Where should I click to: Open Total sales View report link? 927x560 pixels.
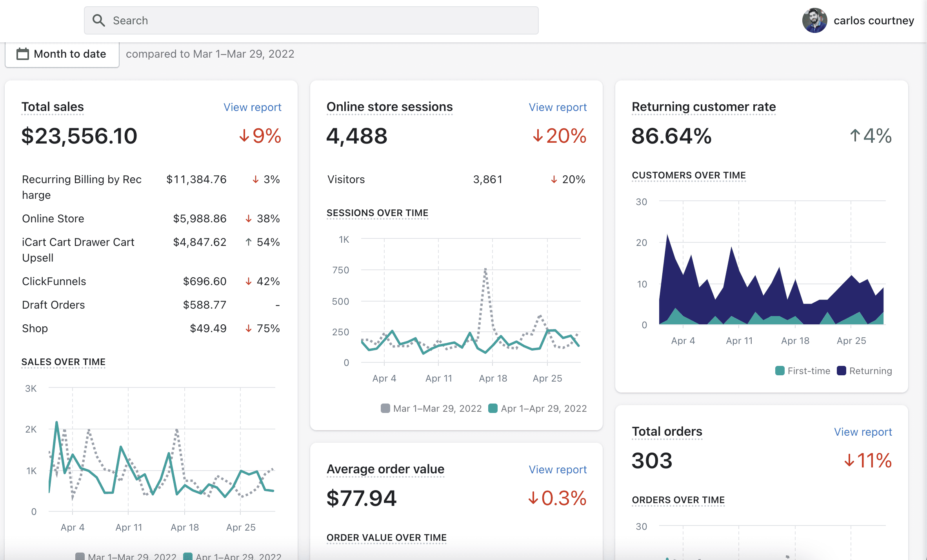click(x=252, y=107)
